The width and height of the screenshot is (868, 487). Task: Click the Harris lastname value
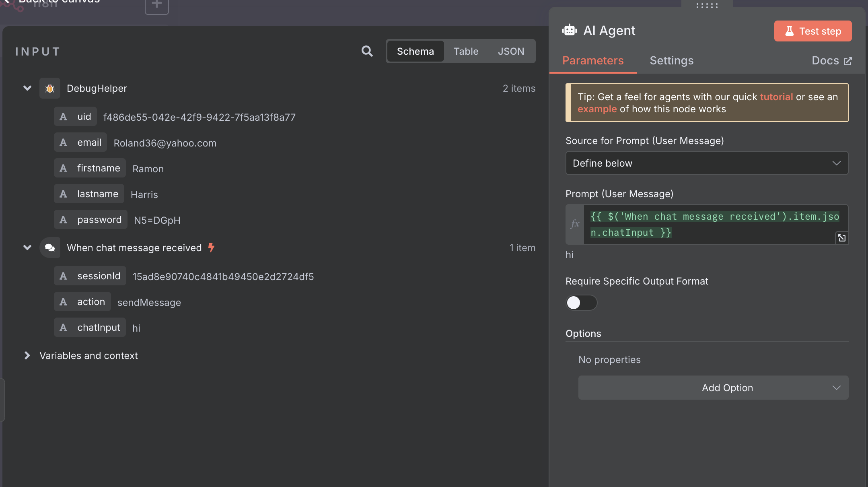pos(144,195)
